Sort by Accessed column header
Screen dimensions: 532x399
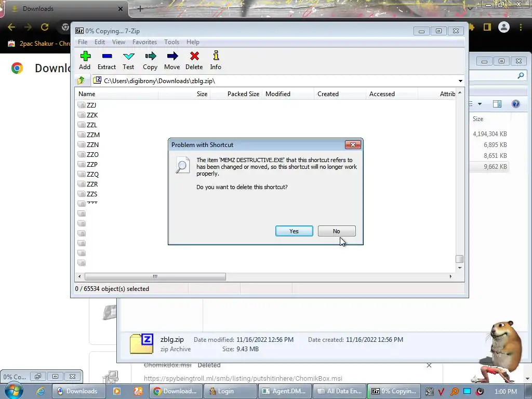point(392,94)
